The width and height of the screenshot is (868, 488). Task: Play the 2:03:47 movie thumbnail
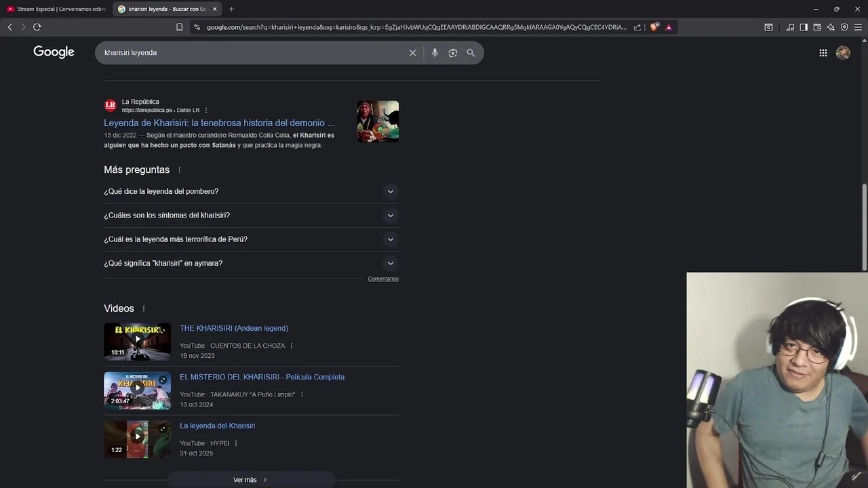click(137, 390)
